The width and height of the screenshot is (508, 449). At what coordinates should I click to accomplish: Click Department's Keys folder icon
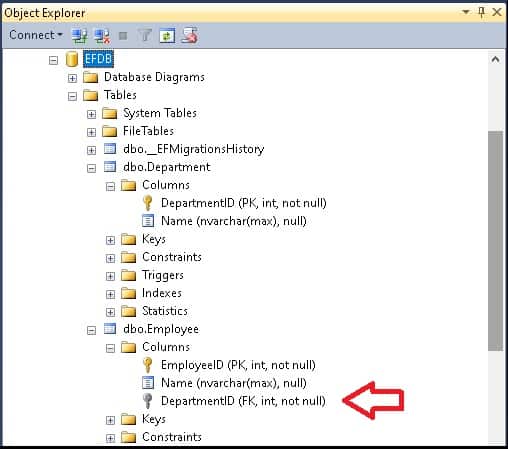129,239
